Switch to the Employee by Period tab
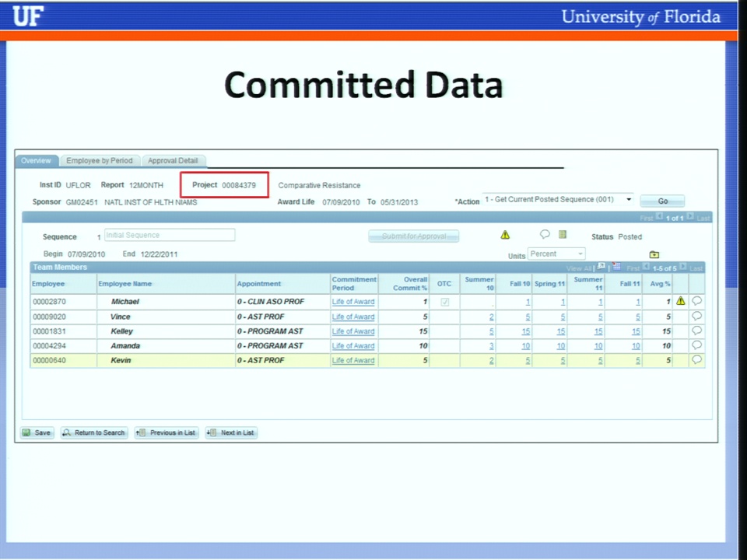This screenshot has width=747, height=560. [100, 161]
